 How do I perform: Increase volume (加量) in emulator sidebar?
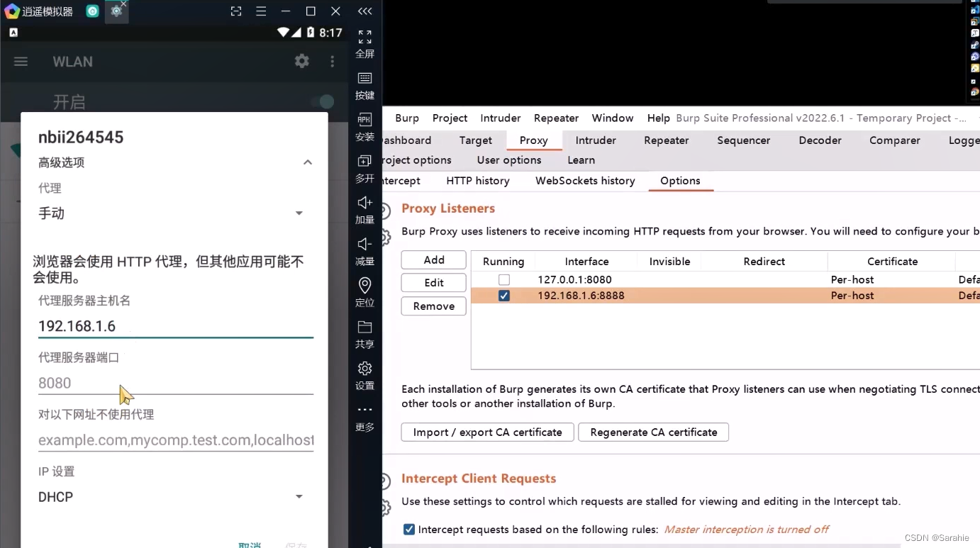(x=364, y=210)
